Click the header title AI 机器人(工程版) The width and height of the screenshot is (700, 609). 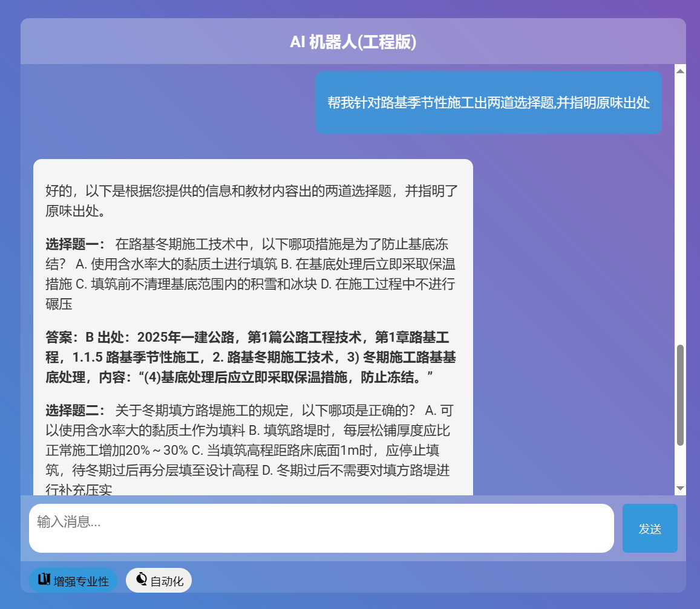353,42
